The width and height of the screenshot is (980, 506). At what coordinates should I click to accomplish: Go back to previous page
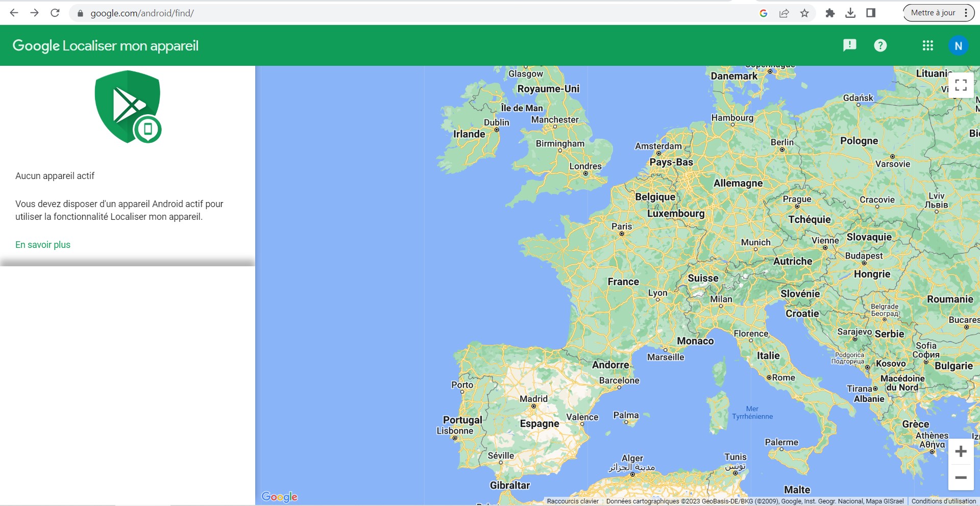click(14, 13)
